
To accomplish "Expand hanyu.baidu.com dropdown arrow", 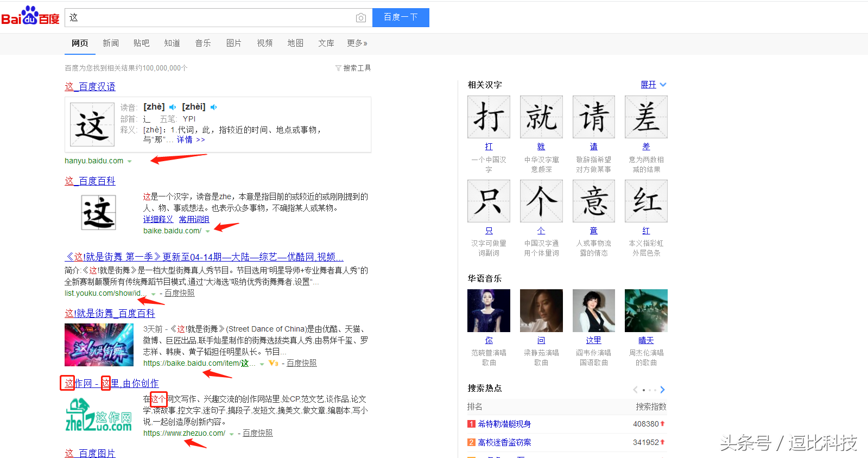I will pos(130,162).
